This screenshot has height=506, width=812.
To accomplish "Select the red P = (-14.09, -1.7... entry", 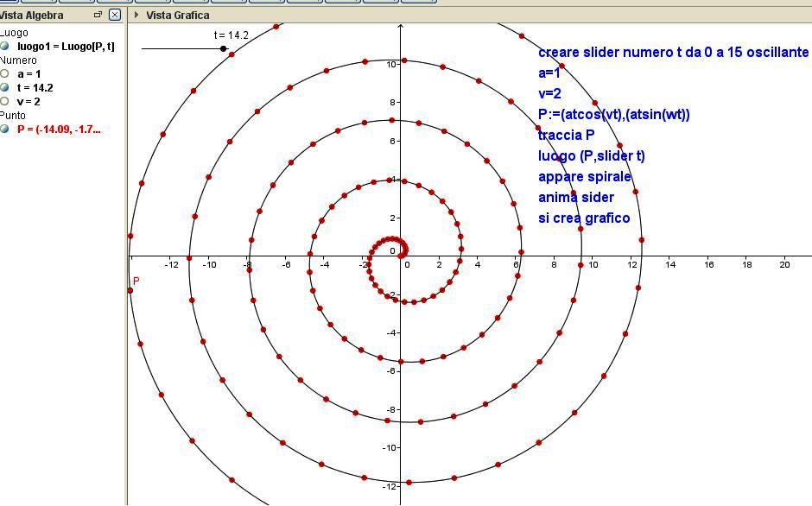I will (x=59, y=129).
